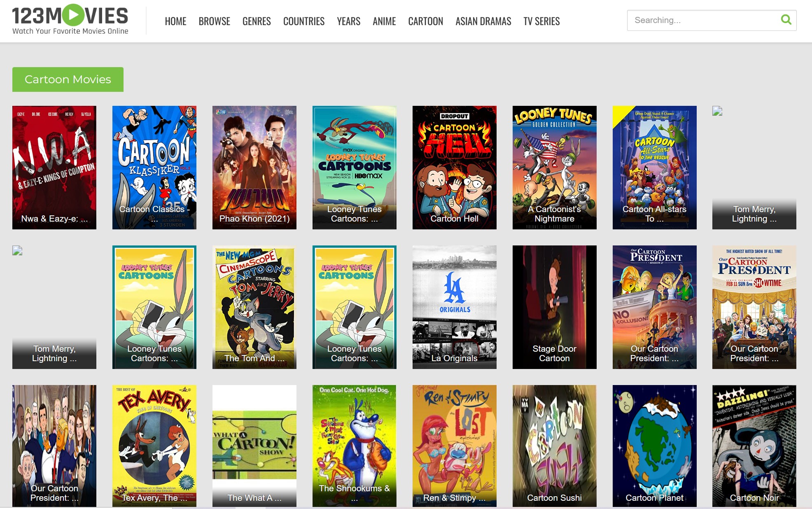Open The Tom And Jerry CinemaScope poster
The image size is (812, 509).
254,307
